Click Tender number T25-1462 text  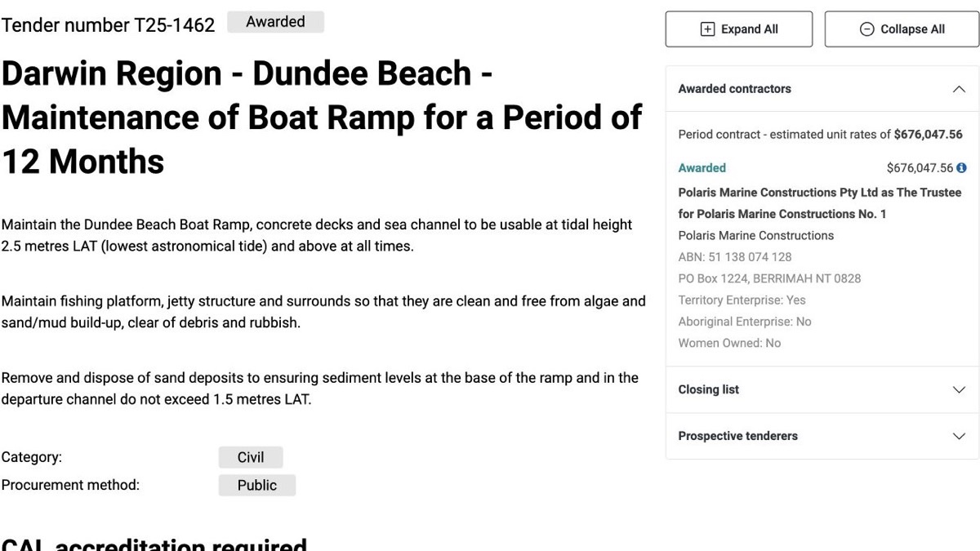[108, 25]
